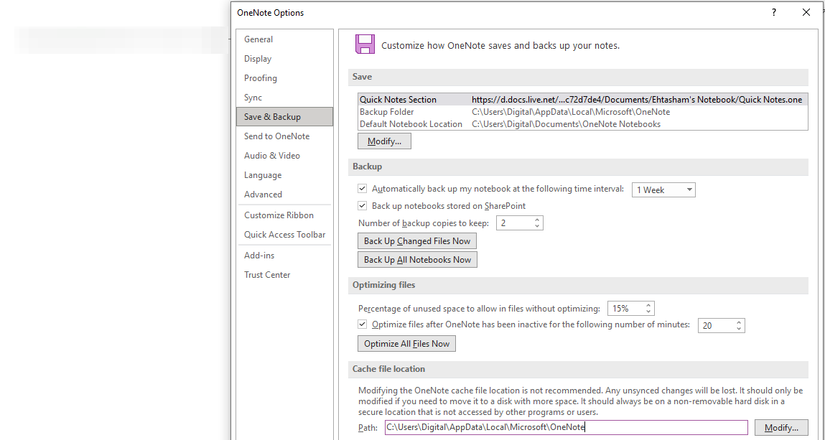The width and height of the screenshot is (825, 440).
Task: Click the save disk icon in header
Action: (x=365, y=44)
